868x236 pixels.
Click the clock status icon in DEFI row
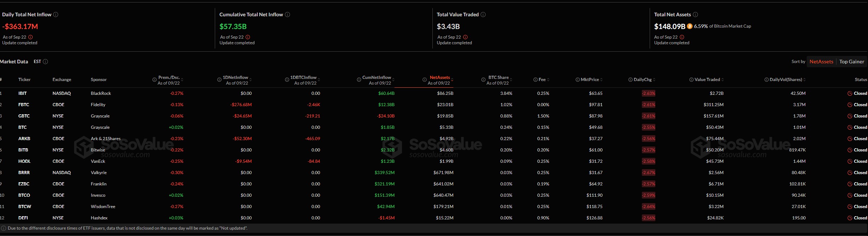pyautogui.click(x=850, y=218)
